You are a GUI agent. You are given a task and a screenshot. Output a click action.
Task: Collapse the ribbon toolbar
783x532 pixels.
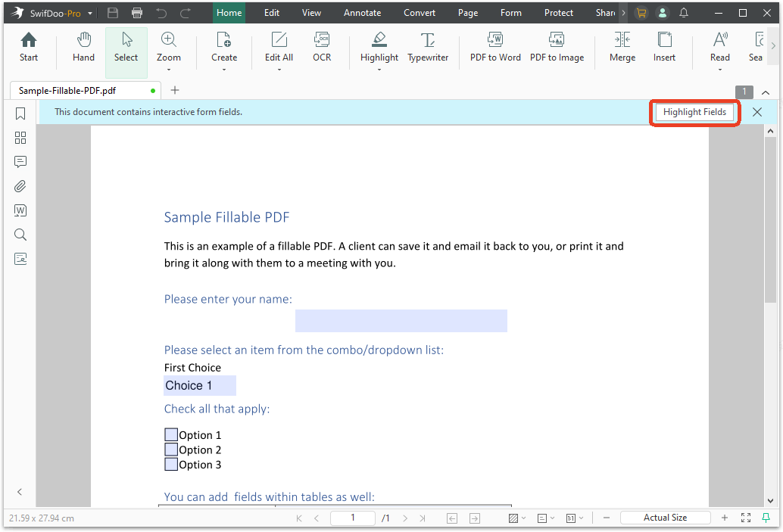pos(765,92)
